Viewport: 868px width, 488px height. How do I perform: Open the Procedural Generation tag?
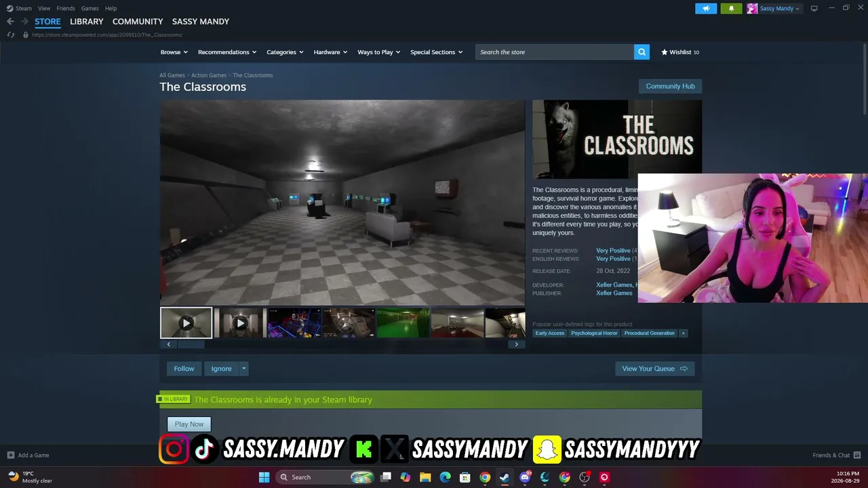(x=649, y=333)
